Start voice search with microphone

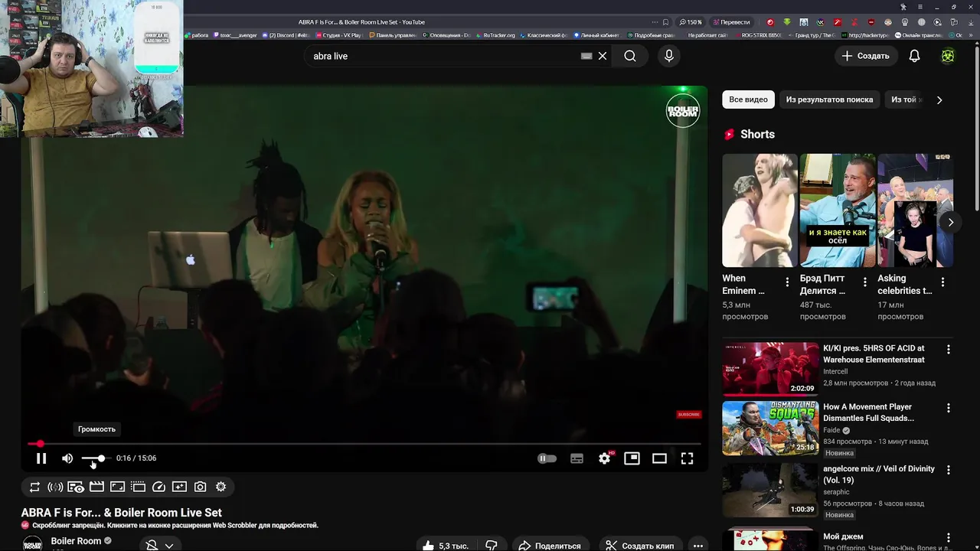click(669, 56)
